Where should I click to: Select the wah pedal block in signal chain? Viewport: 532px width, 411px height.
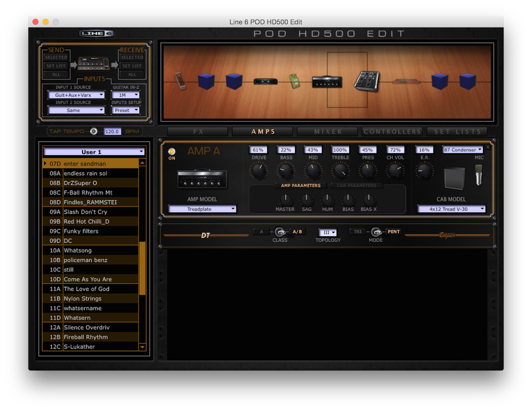pyautogui.click(x=180, y=81)
